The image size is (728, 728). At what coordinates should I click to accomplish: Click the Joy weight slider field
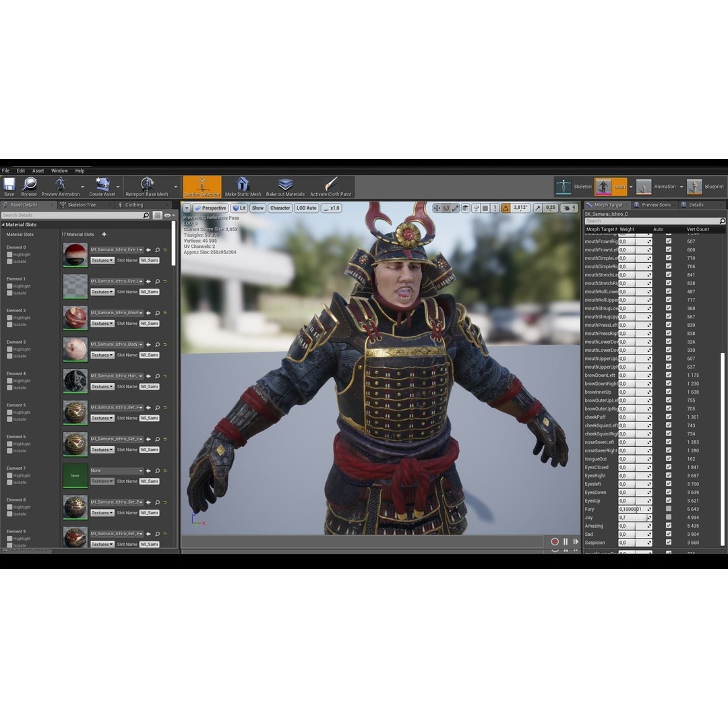pyautogui.click(x=635, y=517)
